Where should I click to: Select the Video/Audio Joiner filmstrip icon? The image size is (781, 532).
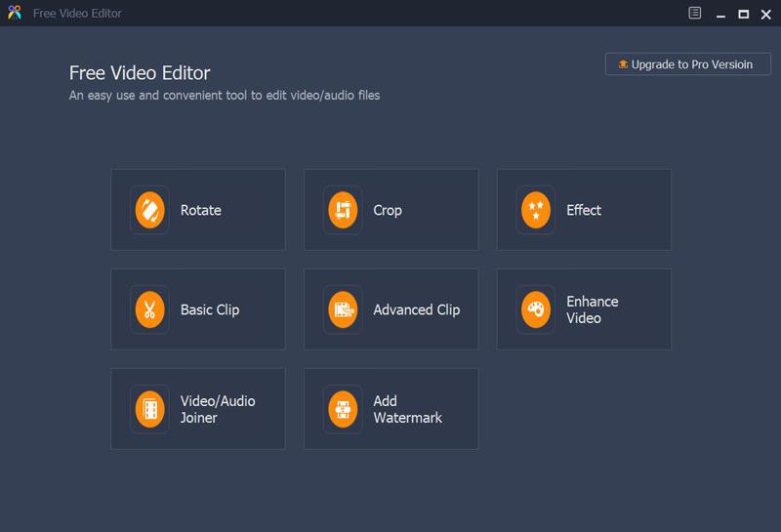(x=149, y=409)
